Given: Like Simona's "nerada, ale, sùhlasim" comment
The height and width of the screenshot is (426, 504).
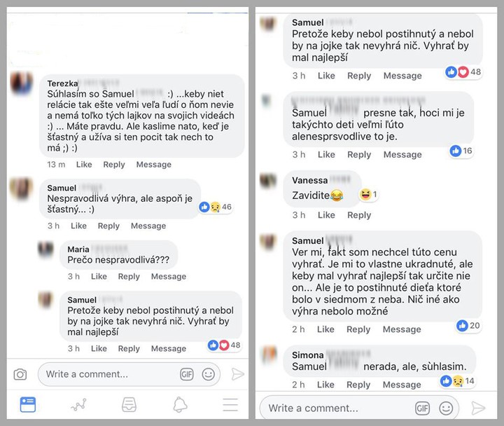Looking at the screenshot, I should point(325,385).
